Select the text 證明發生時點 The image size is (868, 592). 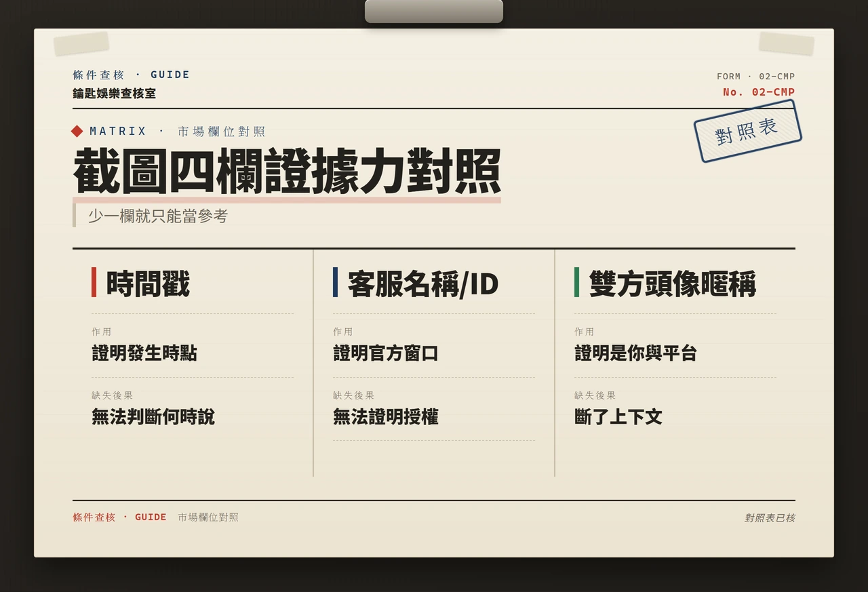point(144,353)
